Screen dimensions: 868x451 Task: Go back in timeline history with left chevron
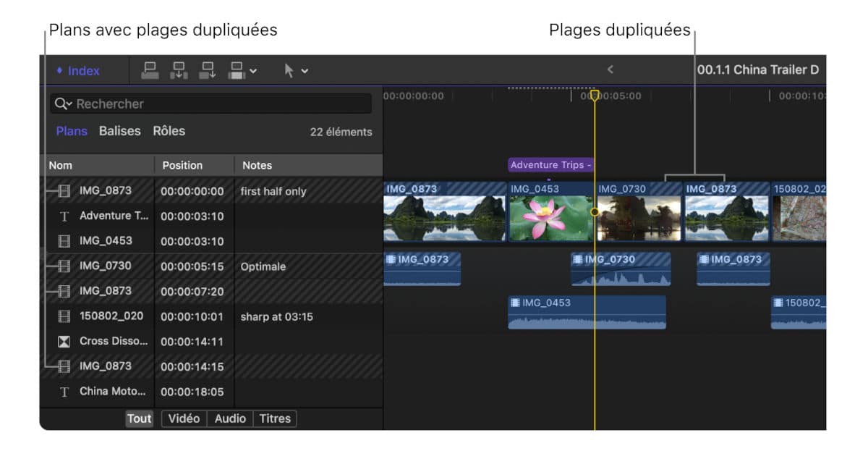click(x=610, y=69)
